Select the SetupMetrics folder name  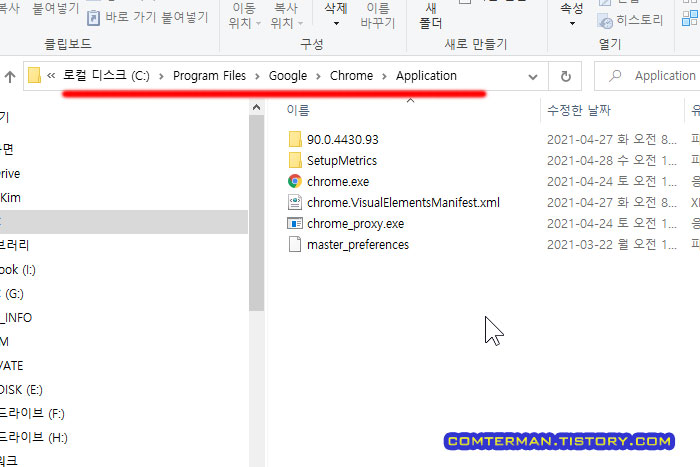[342, 160]
